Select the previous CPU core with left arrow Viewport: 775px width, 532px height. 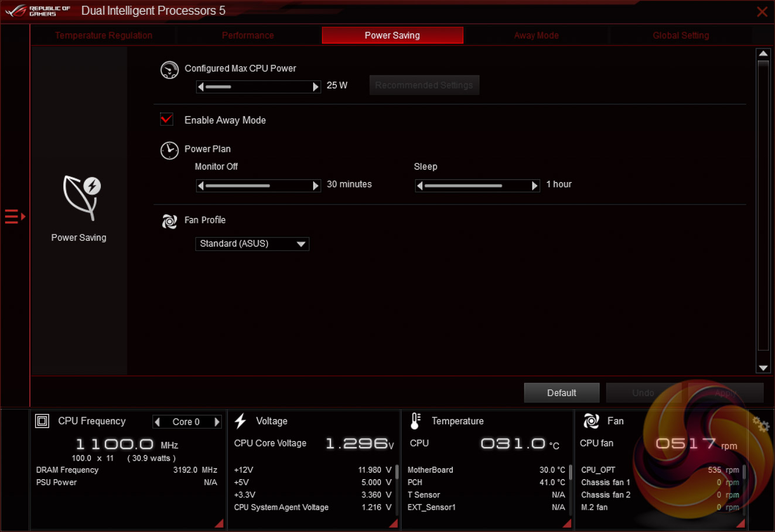pos(157,422)
